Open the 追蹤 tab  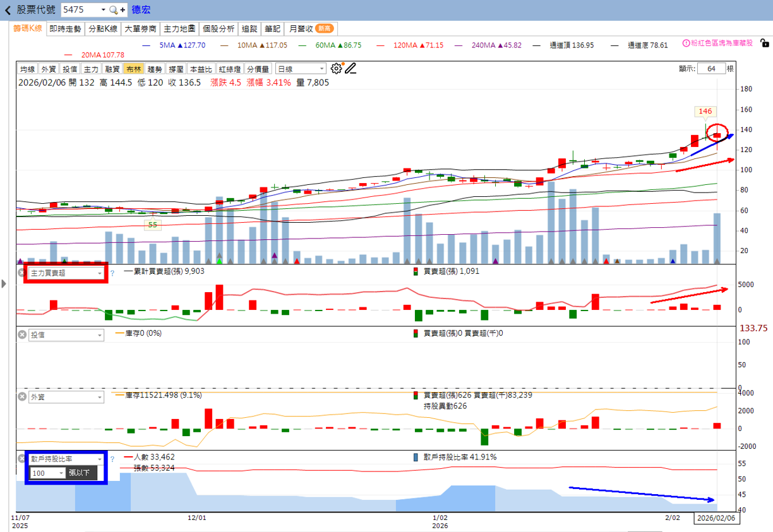(250, 28)
